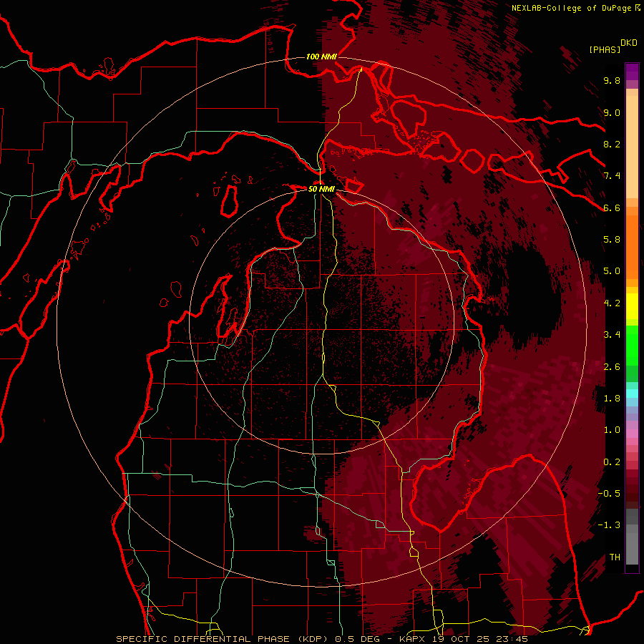Select the -1.3 legend value
This screenshot has height=644, width=644.
609,525
